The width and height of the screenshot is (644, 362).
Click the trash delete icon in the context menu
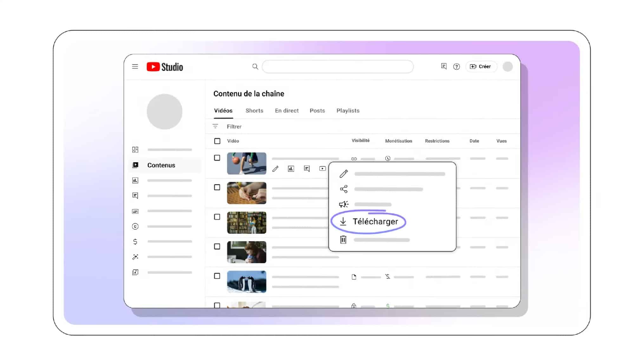(343, 240)
